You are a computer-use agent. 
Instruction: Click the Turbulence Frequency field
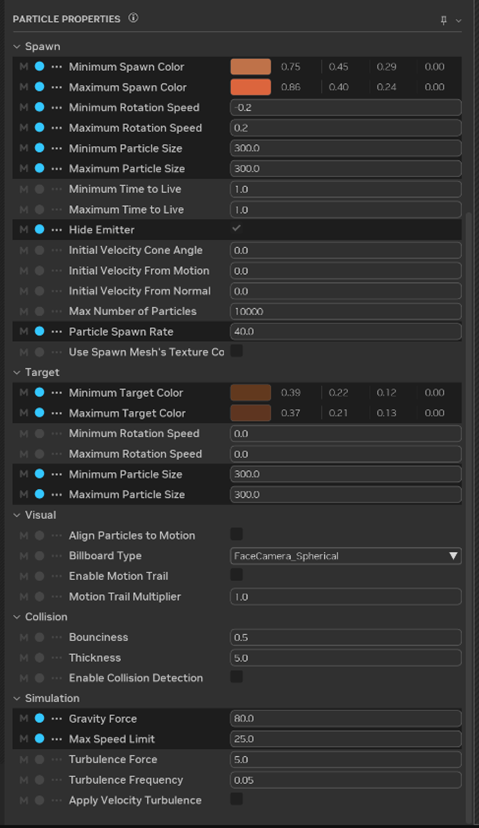[346, 779]
